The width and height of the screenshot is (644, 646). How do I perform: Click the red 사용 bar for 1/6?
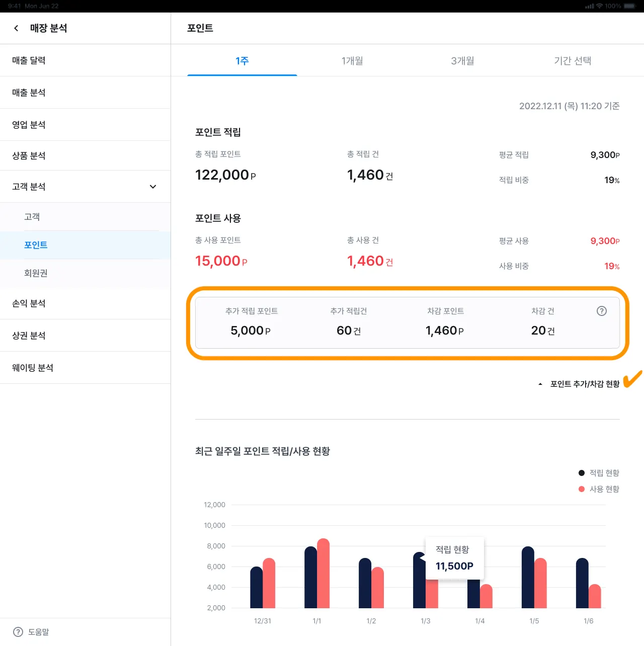point(595,596)
